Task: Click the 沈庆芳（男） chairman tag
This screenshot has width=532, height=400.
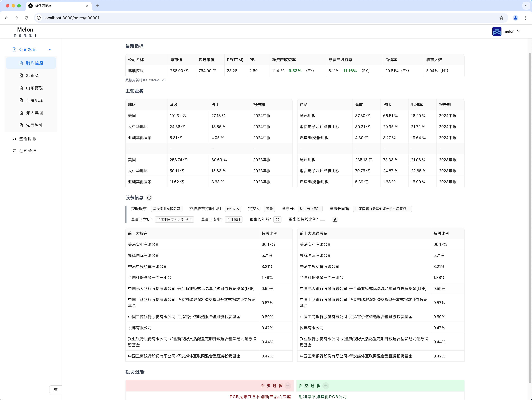Action: pos(310,209)
